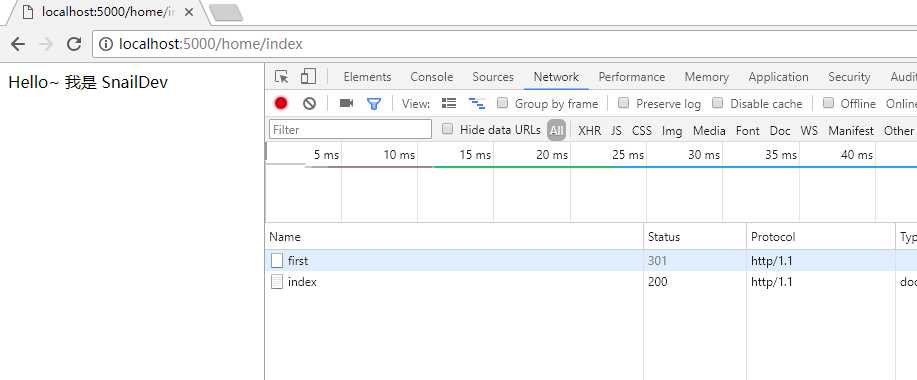Screen dimensions: 917x380
Task: Go to the Performance tab
Action: 632,77
